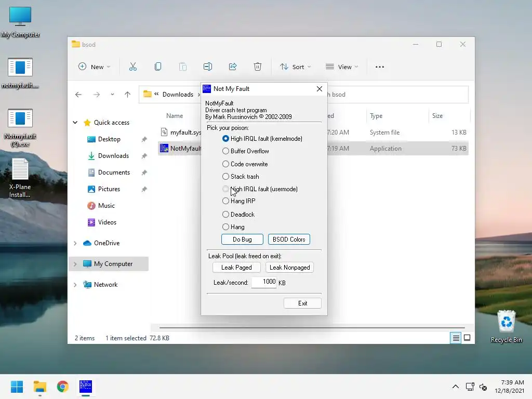This screenshot has height=399, width=532.
Task: Open Pictures in Quick access
Action: point(109,189)
